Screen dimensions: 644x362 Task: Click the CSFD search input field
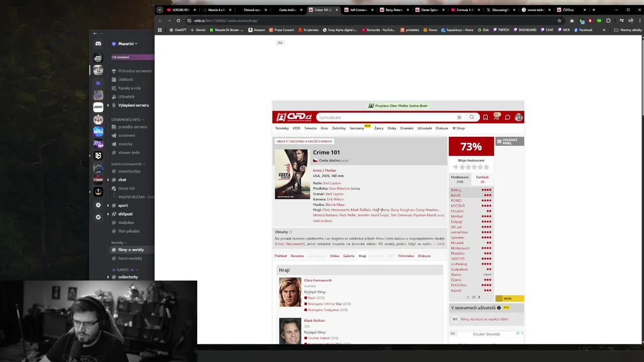pyautogui.click(x=385, y=117)
